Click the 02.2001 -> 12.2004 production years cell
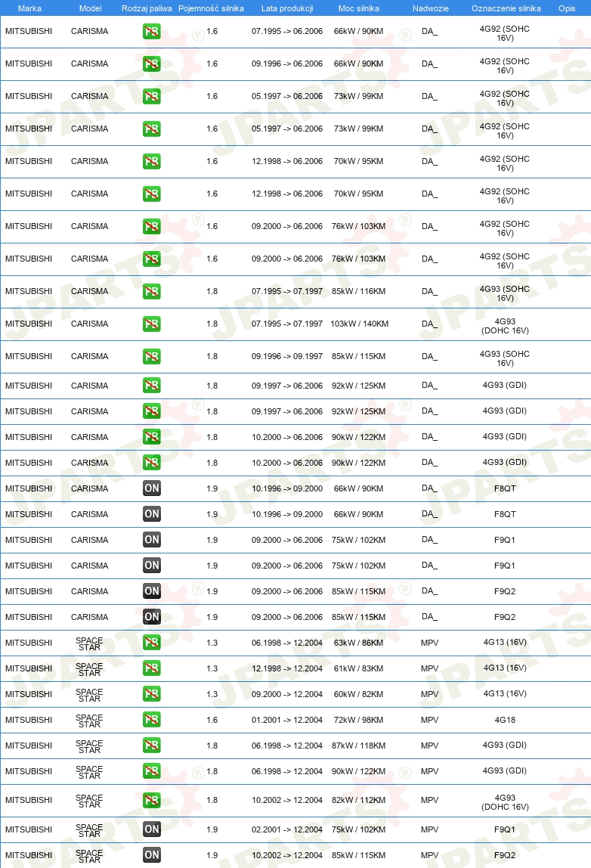 [x=287, y=829]
